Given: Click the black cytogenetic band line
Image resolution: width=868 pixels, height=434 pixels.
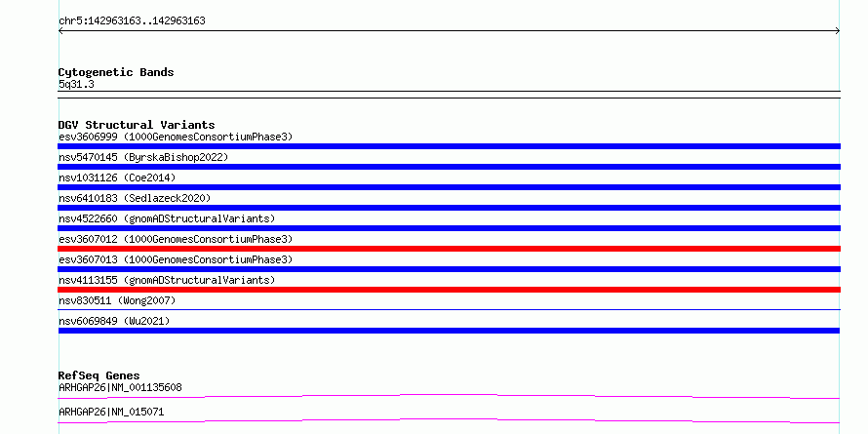Looking at the screenshot, I should click(449, 95).
